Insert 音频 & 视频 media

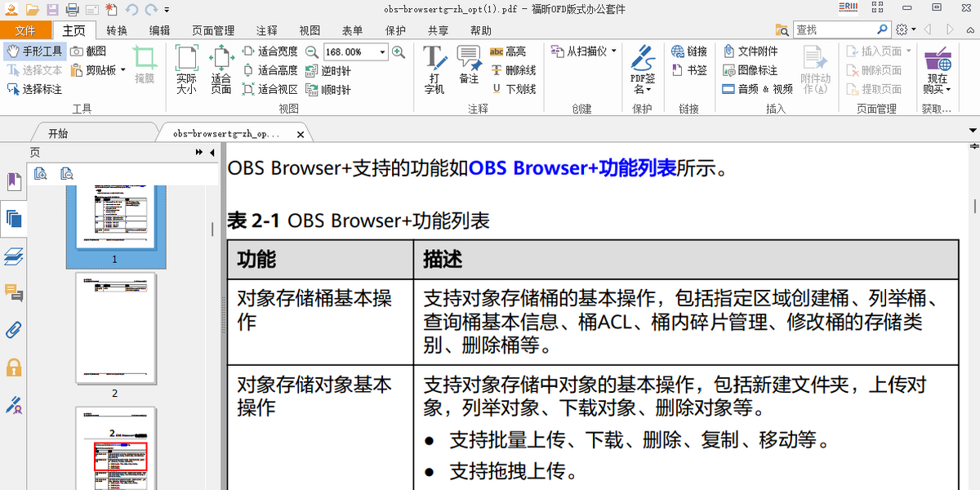(x=759, y=89)
